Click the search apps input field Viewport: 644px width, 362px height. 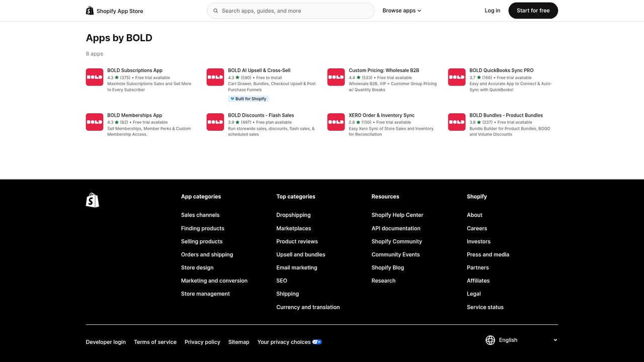coord(290,11)
